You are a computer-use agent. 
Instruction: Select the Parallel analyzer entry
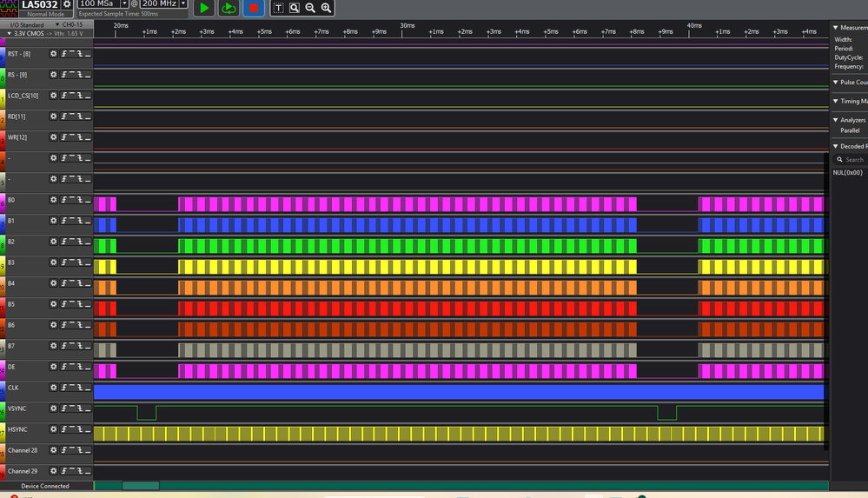pos(850,130)
